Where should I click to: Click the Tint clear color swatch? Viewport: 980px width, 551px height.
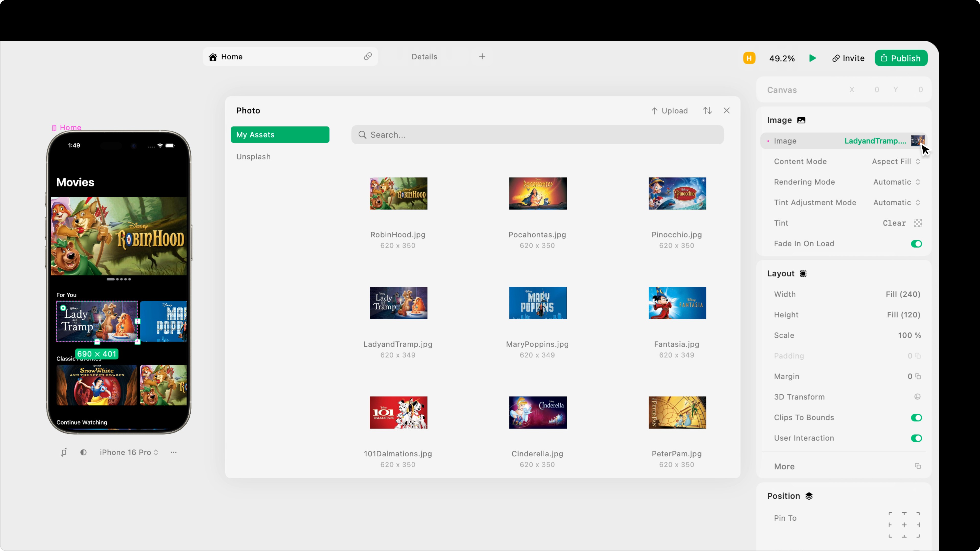(x=918, y=223)
